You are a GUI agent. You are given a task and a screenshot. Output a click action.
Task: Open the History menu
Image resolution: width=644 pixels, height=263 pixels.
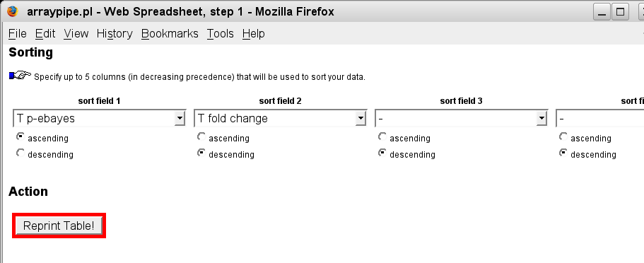[x=115, y=34]
